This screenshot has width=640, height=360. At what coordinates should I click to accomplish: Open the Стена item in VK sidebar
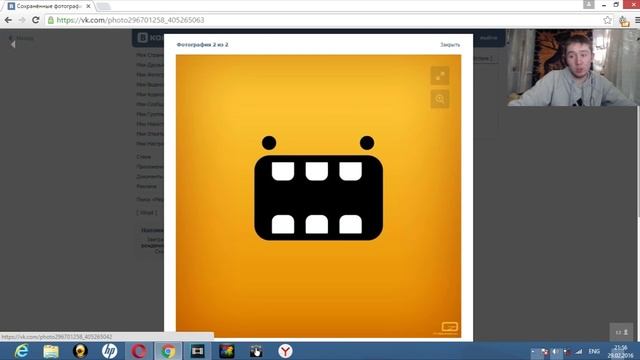coord(144,157)
